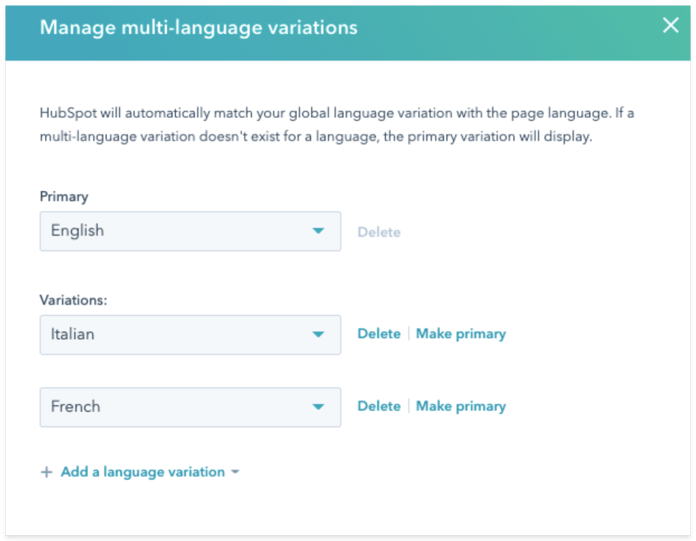Screen dimensions: 696x541
Task: Click the Variations: label
Action: coord(73,300)
